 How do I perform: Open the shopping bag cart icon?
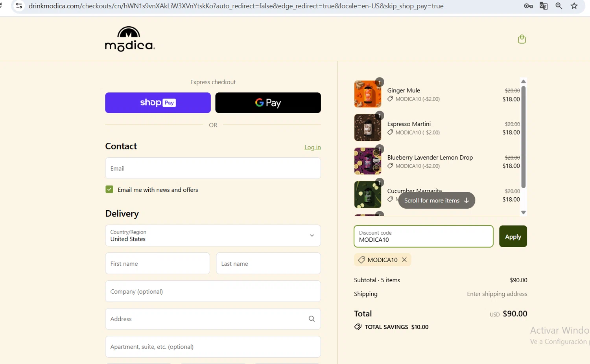pyautogui.click(x=522, y=39)
